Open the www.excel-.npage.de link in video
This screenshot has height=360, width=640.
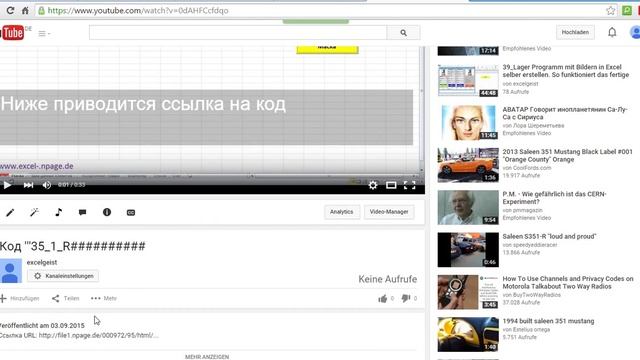[37, 166]
